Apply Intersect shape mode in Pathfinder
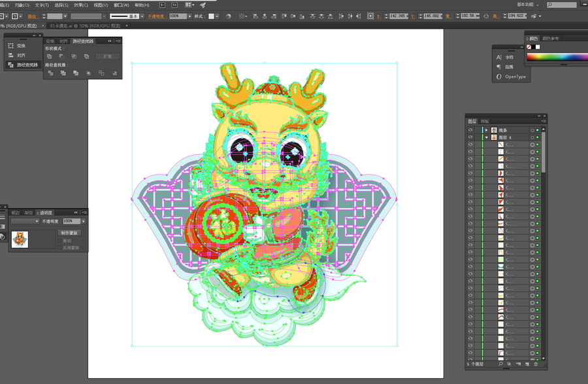Screen dimensions: 588x384 pos(74,56)
